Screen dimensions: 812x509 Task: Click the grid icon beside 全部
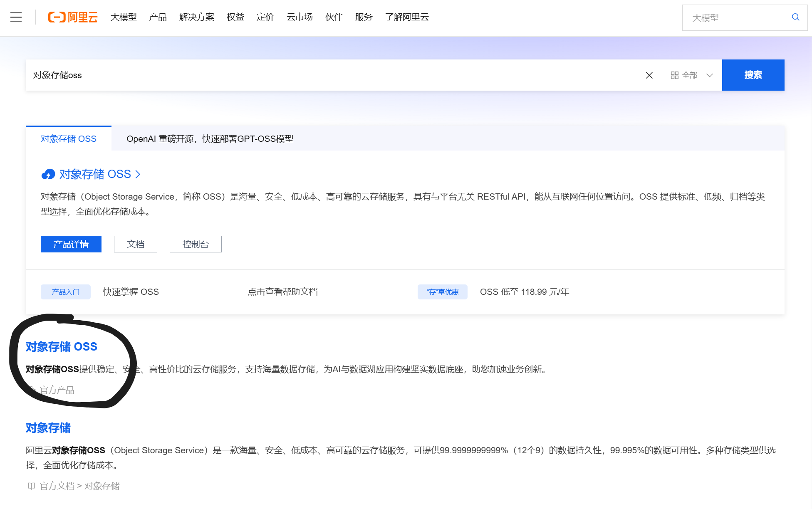tap(674, 75)
